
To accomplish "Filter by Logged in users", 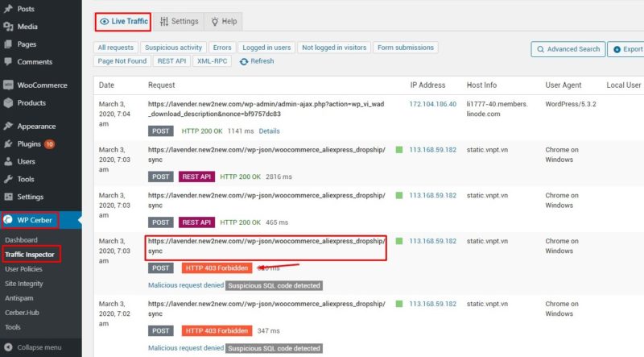I will (266, 48).
